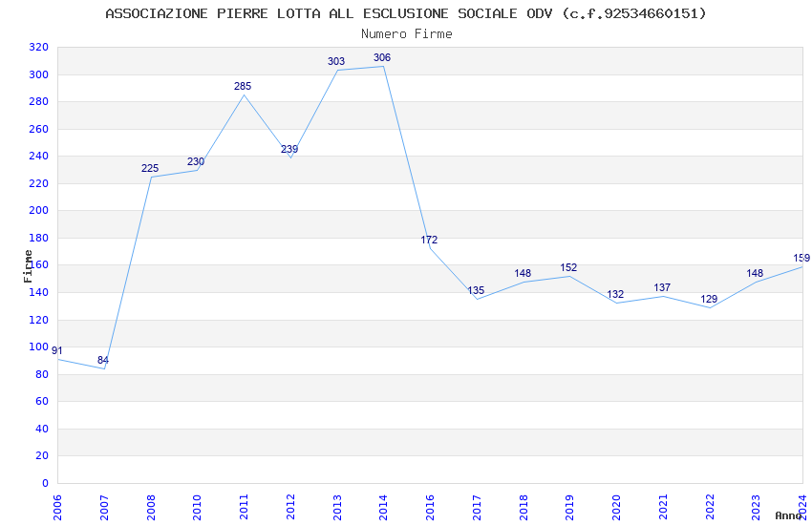Click the y-axis value 220

(39, 183)
